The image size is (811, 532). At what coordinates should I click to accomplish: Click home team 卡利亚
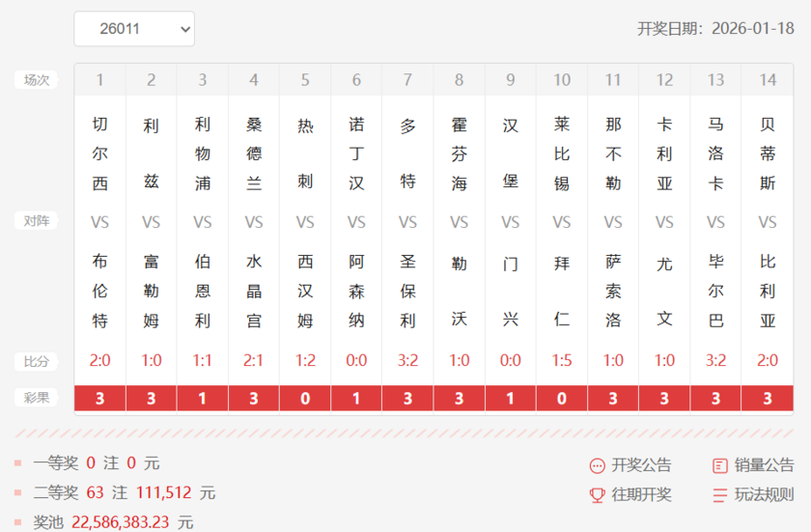[664, 154]
